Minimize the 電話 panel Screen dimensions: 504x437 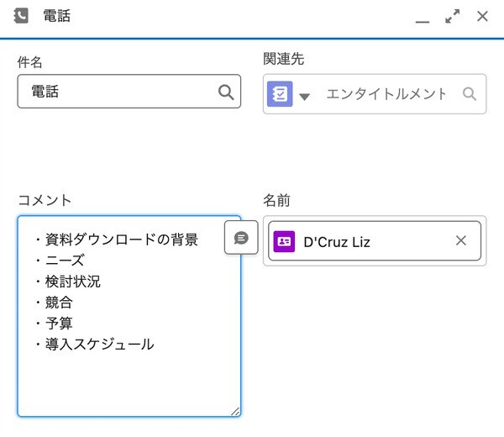[423, 21]
